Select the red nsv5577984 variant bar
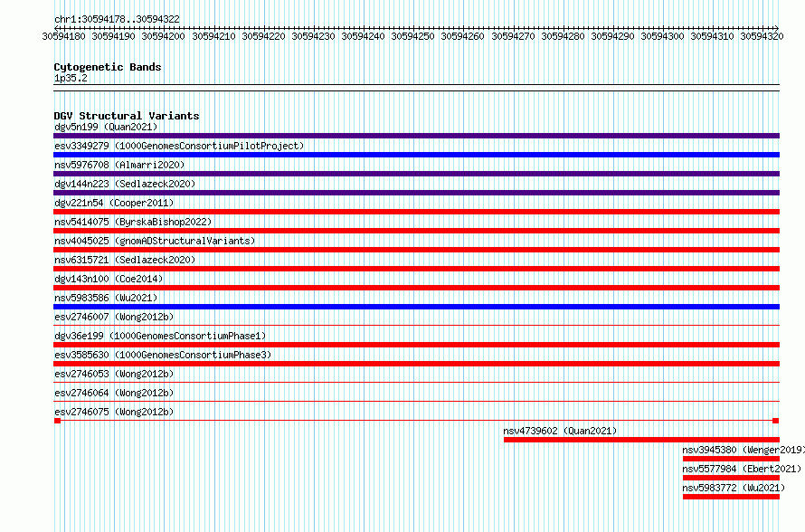The image size is (805, 532). click(x=731, y=478)
